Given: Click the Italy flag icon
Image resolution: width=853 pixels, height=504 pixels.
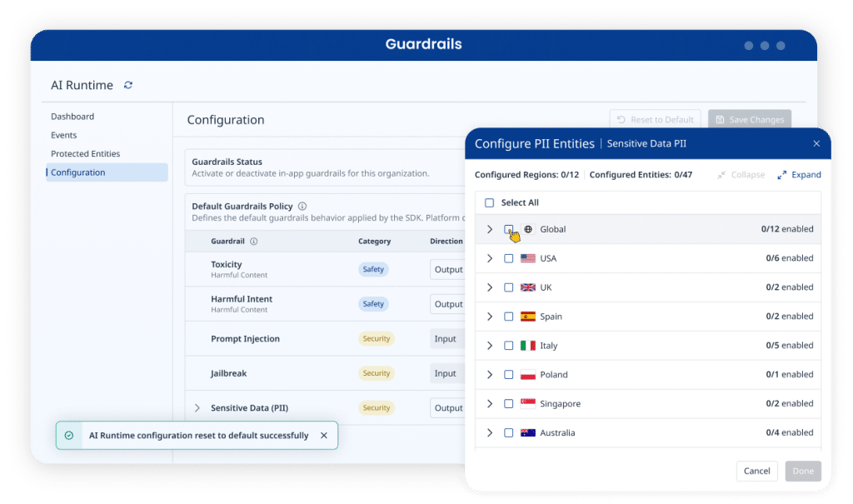Looking at the screenshot, I should point(527,346).
